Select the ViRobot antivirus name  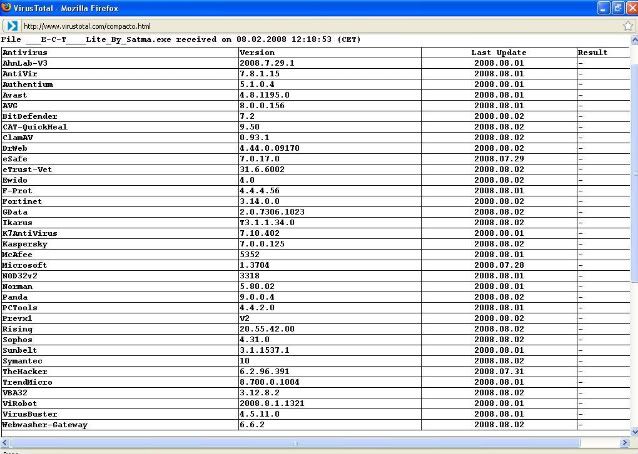click(x=20, y=403)
